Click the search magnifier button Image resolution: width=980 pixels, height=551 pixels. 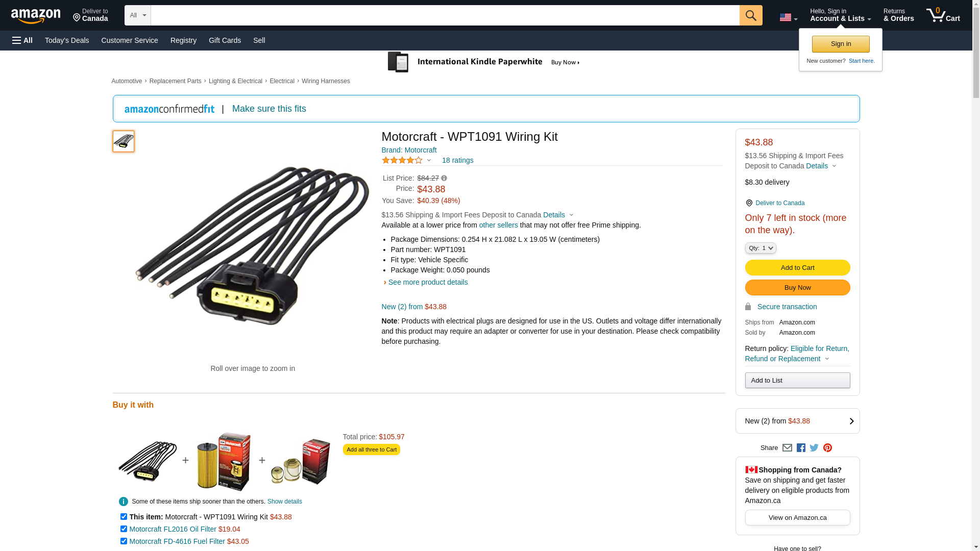point(750,15)
